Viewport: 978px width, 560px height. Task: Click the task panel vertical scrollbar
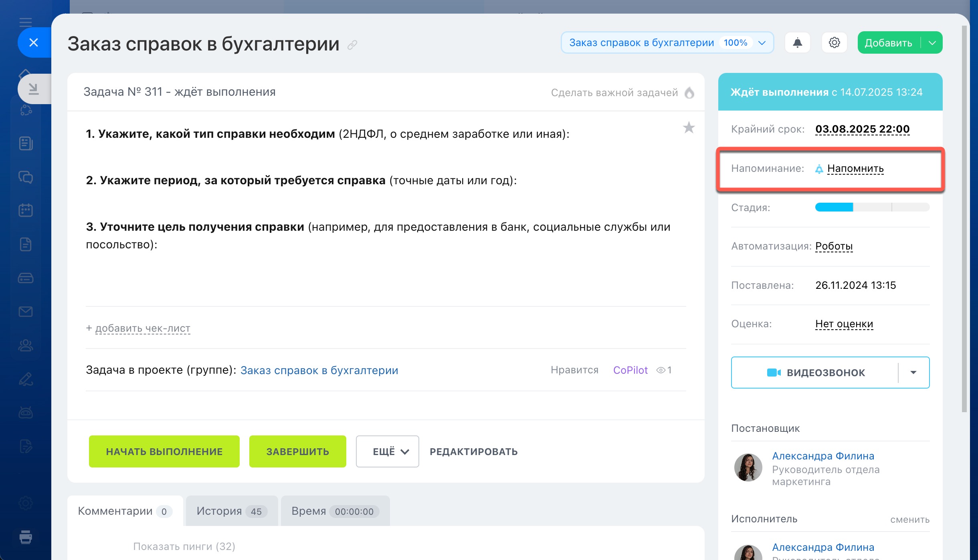coord(964,219)
